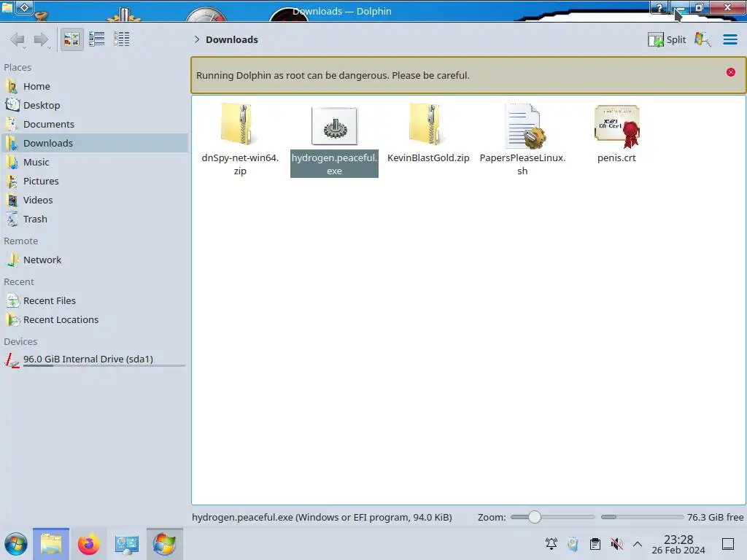Open clipboard tray icon

pyautogui.click(x=595, y=544)
